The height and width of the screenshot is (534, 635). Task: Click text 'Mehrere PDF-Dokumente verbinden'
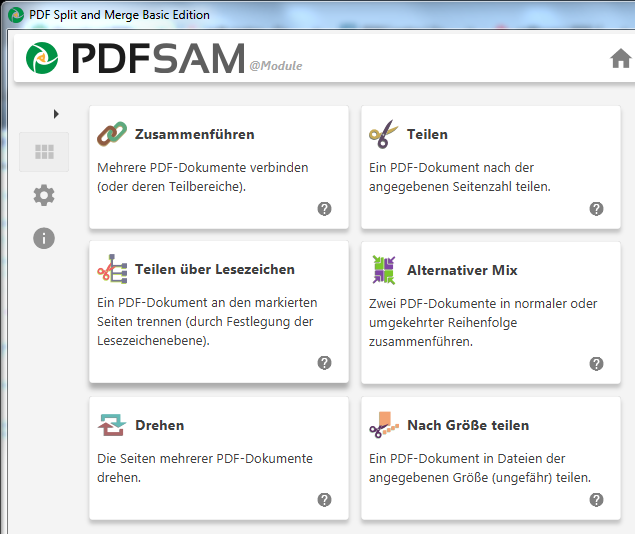(x=202, y=167)
